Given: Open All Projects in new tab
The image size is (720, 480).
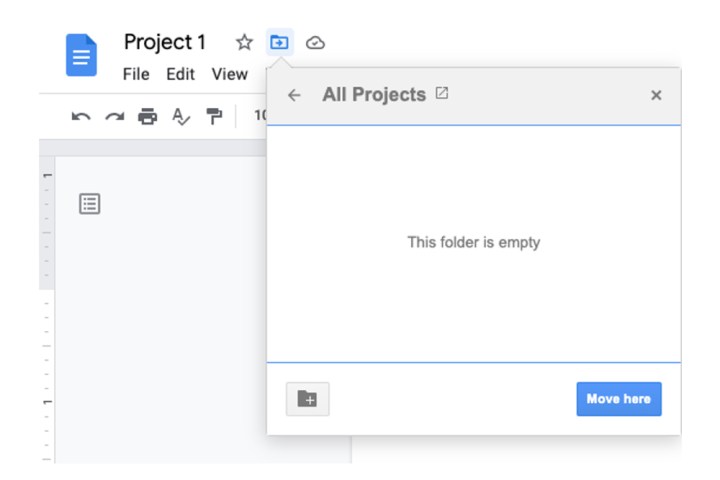Looking at the screenshot, I should [x=442, y=94].
